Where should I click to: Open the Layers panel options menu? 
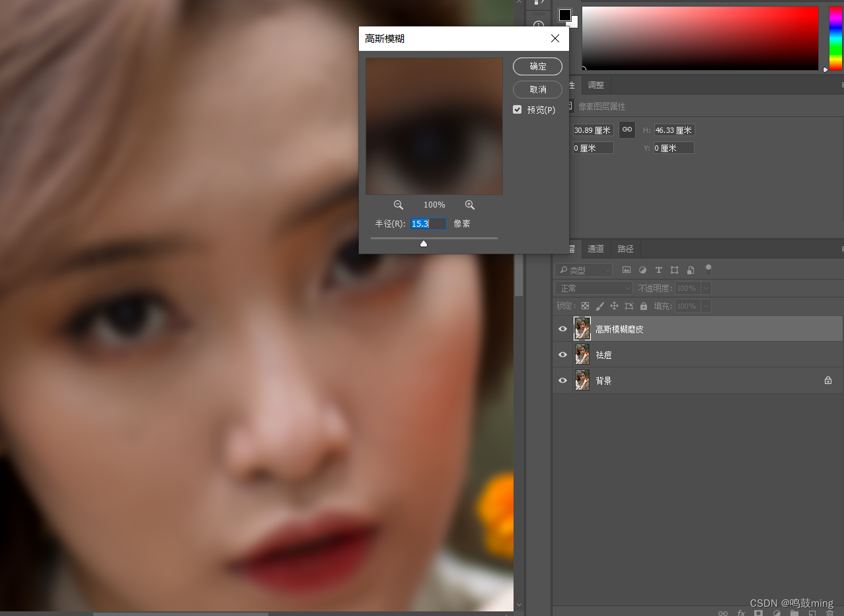click(842, 249)
